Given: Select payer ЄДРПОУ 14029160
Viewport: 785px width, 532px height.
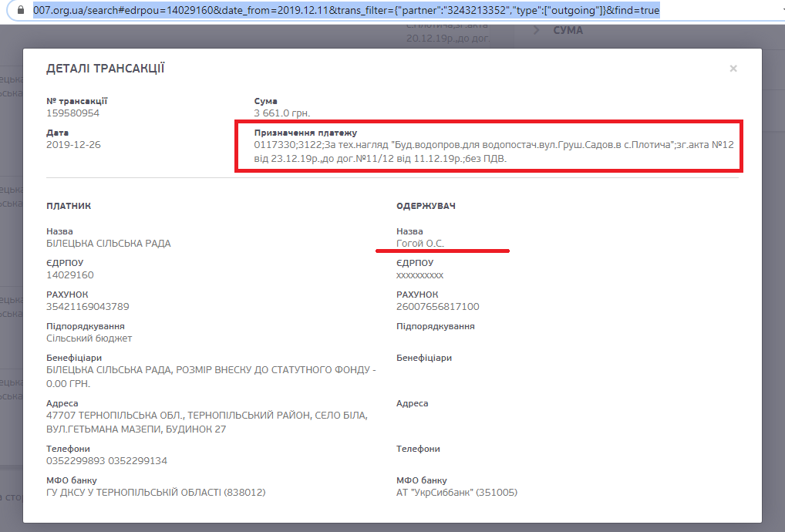Looking at the screenshot, I should (70, 274).
